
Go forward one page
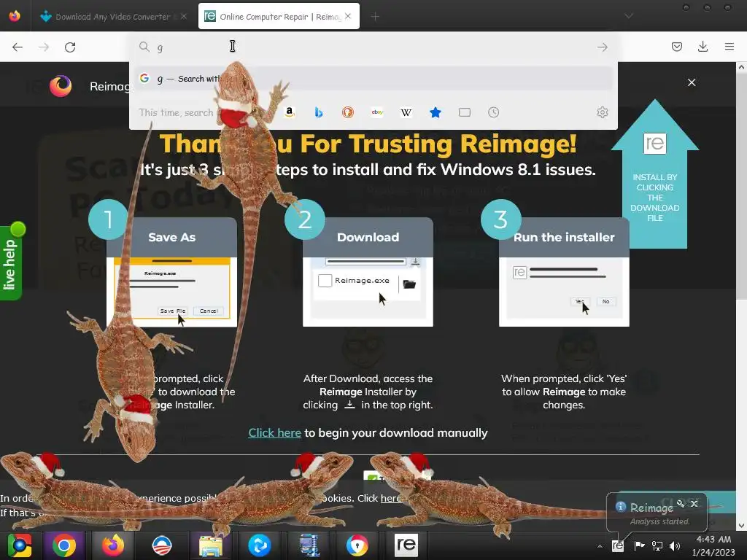(x=44, y=47)
